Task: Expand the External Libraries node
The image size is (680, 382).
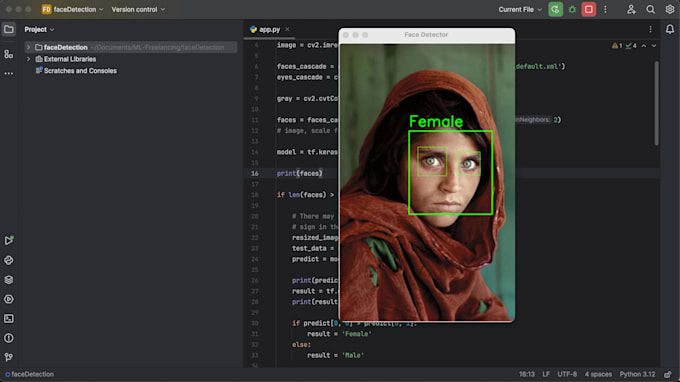Action: [29, 59]
